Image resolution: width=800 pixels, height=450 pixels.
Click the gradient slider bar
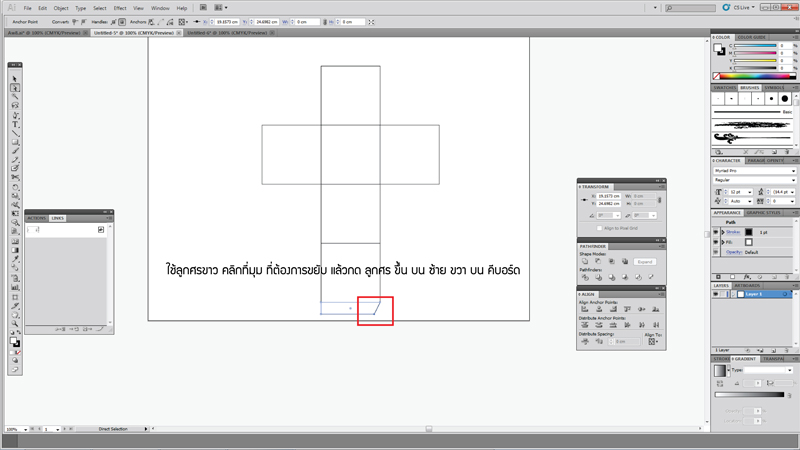[x=749, y=394]
